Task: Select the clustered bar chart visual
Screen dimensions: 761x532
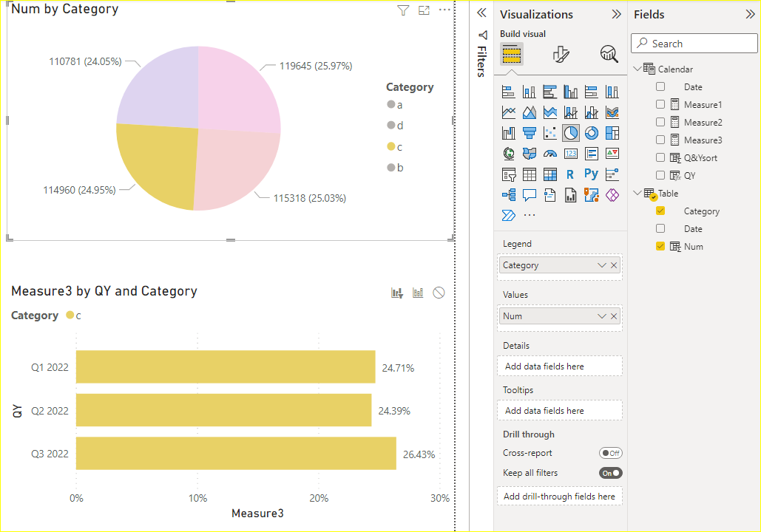Action: [550, 92]
